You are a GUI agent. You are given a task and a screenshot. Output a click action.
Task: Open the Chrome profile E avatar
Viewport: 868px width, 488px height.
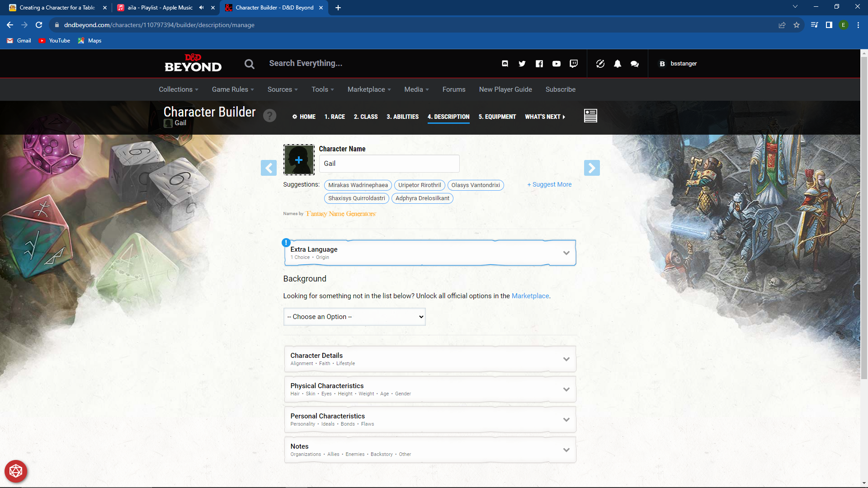point(844,25)
